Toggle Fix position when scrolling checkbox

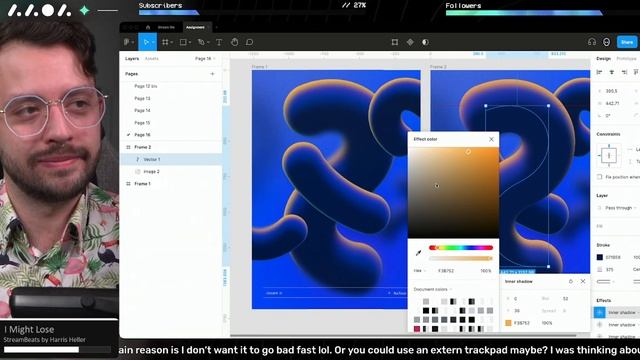pyautogui.click(x=599, y=177)
